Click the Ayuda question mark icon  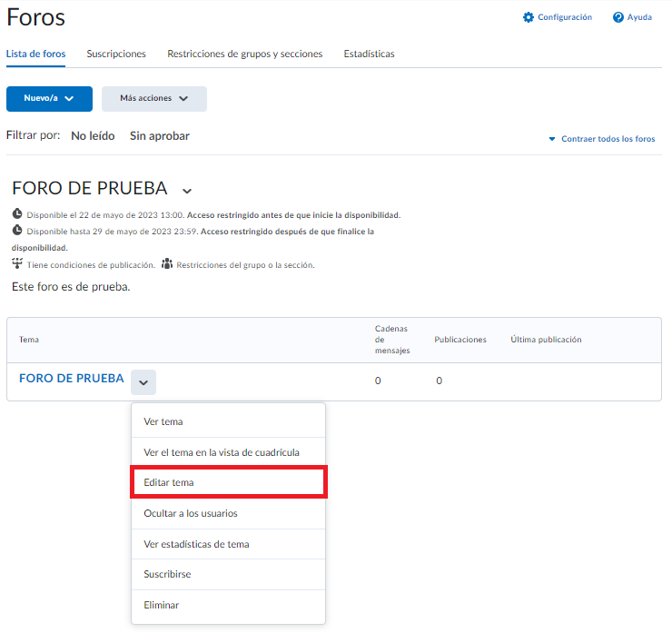click(618, 17)
